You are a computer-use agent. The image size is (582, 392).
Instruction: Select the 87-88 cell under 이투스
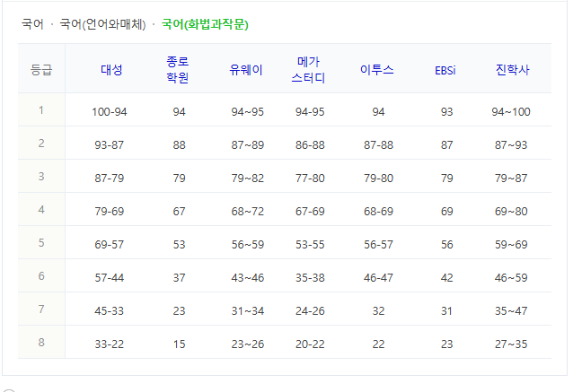tap(378, 145)
